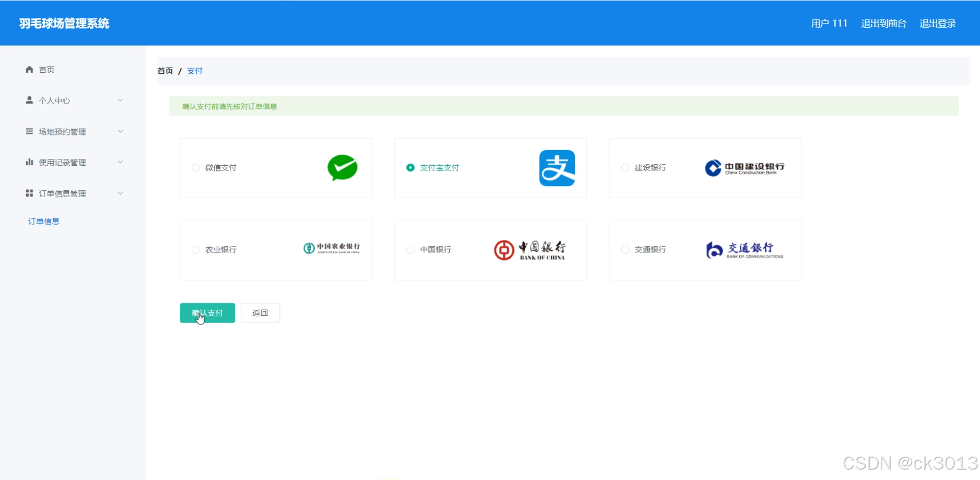Click the Alipay logo
This screenshot has height=480, width=980.
tap(557, 168)
